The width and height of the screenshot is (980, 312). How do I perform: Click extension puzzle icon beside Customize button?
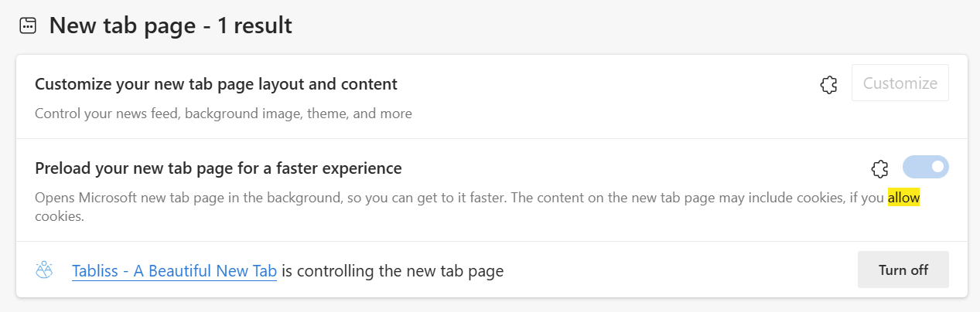tap(829, 84)
